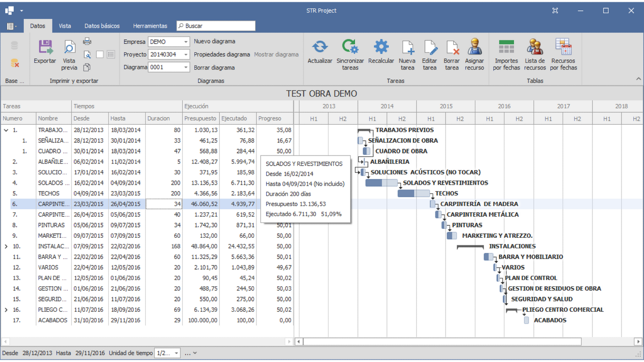The height and width of the screenshot is (362, 644).
Task: Expand task 10 INSTALACIONES row
Action: [x=6, y=246]
